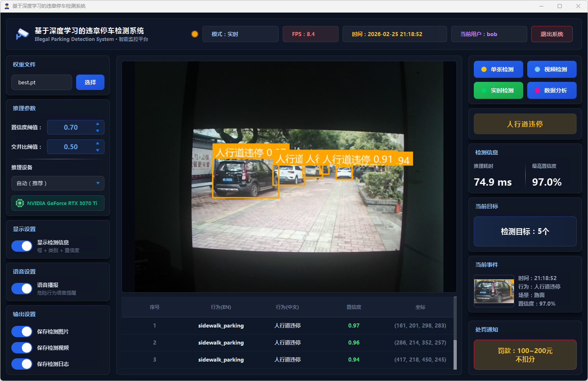
Task: Toggle the 保存检测视频 switch
Action: (x=22, y=348)
